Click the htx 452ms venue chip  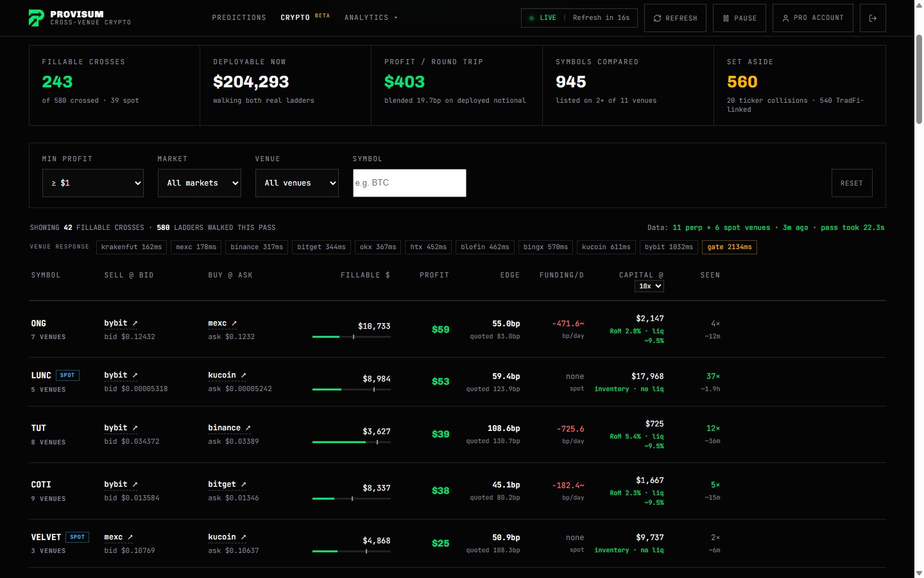click(429, 247)
